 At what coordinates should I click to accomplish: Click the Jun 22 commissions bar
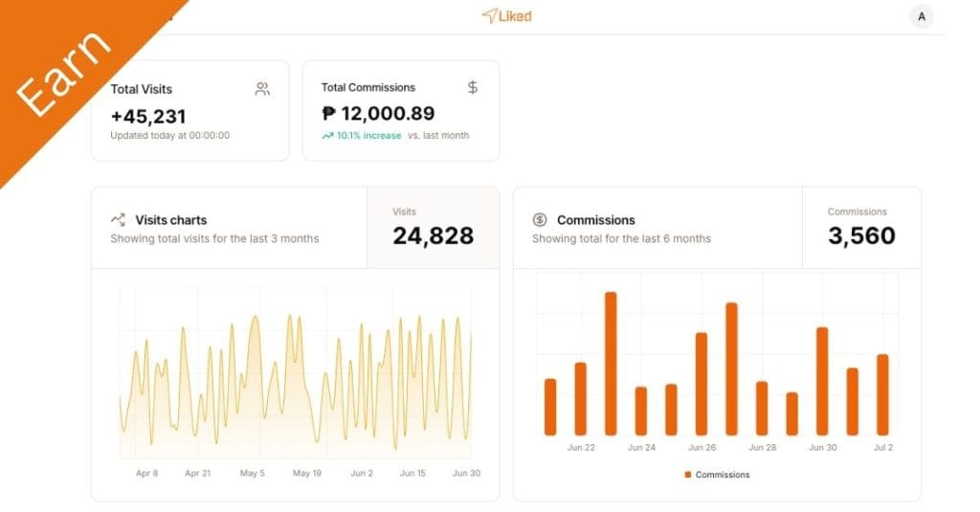pyautogui.click(x=580, y=398)
